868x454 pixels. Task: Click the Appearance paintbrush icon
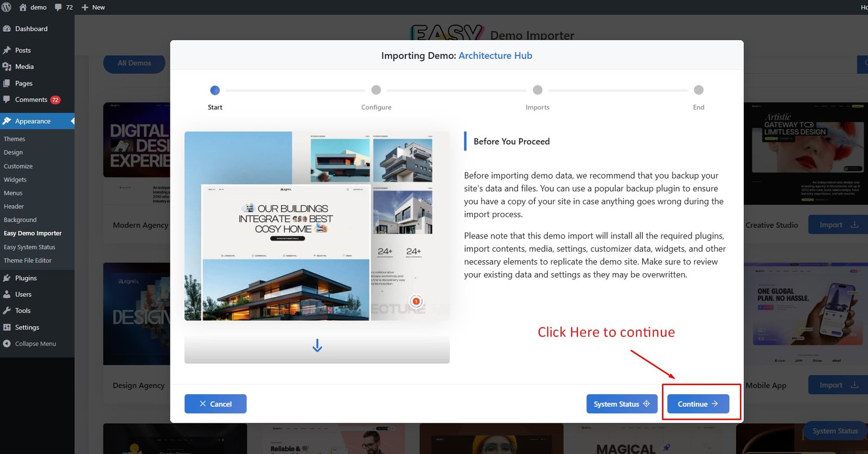7,121
